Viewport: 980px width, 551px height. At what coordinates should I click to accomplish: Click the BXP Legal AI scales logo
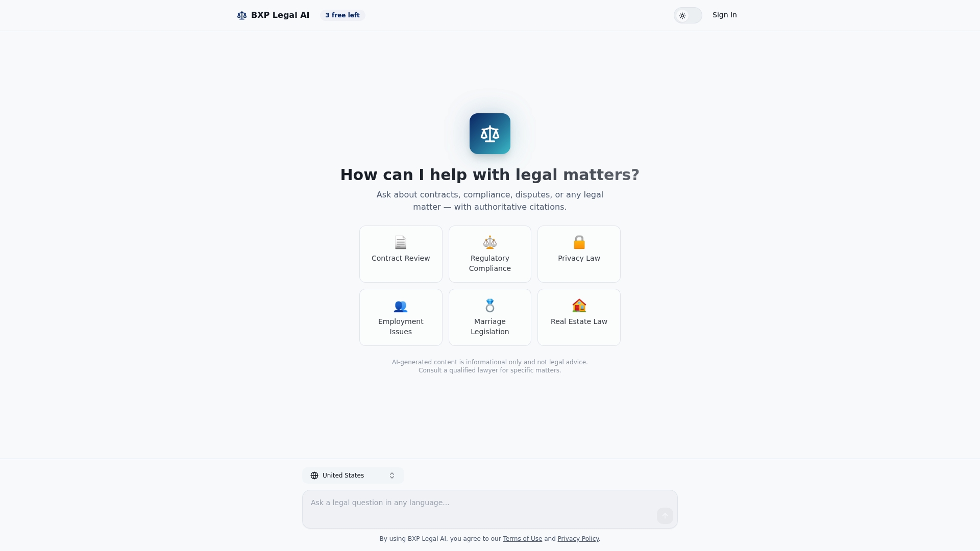pyautogui.click(x=242, y=15)
